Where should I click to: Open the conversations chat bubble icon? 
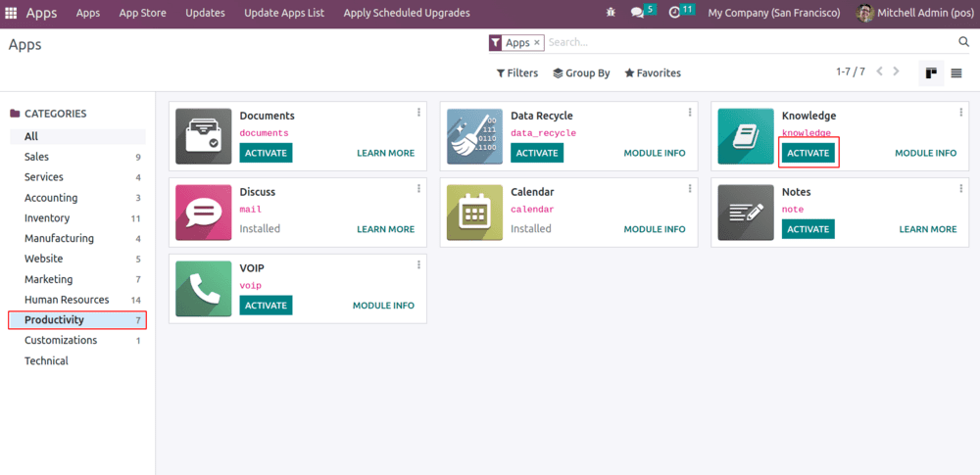click(x=638, y=13)
